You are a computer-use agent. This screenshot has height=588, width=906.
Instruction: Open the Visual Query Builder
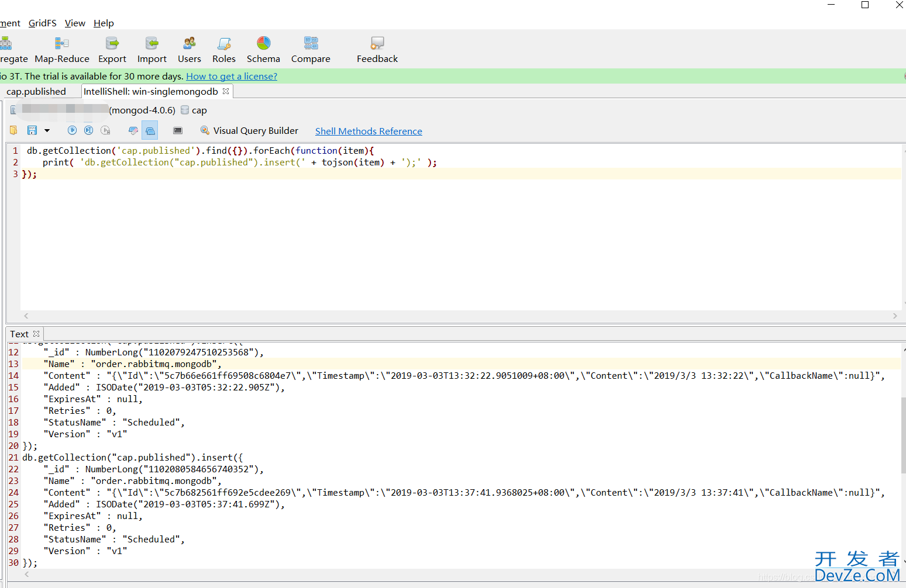249,130
